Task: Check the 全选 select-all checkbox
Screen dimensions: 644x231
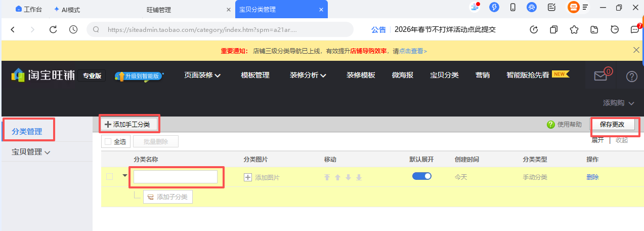Action: [108, 142]
